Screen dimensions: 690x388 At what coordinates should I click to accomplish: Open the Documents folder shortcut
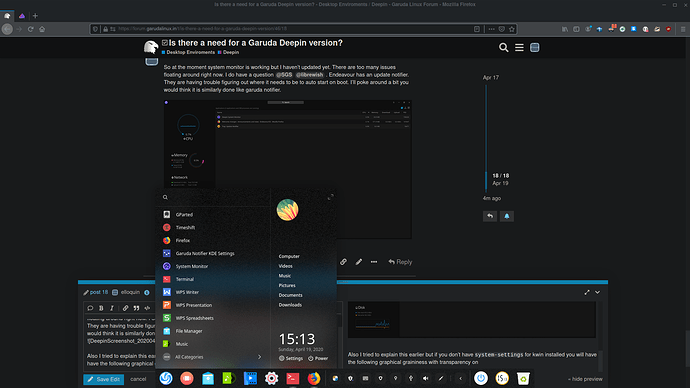[x=290, y=295]
